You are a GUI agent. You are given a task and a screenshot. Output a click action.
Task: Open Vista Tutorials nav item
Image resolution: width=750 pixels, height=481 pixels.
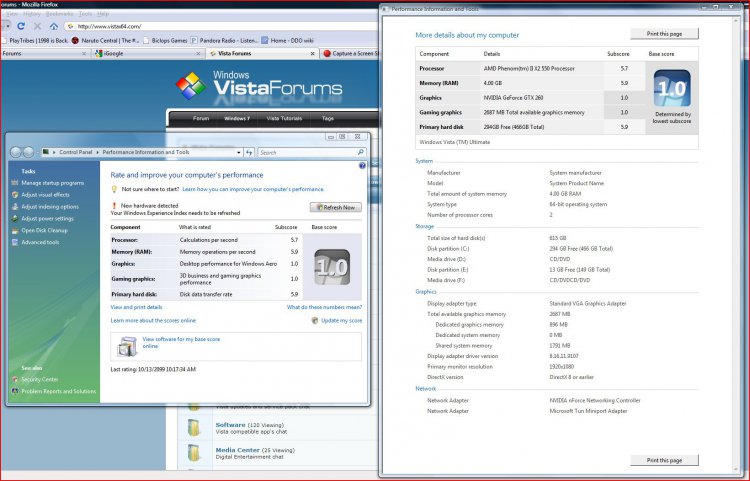284,118
